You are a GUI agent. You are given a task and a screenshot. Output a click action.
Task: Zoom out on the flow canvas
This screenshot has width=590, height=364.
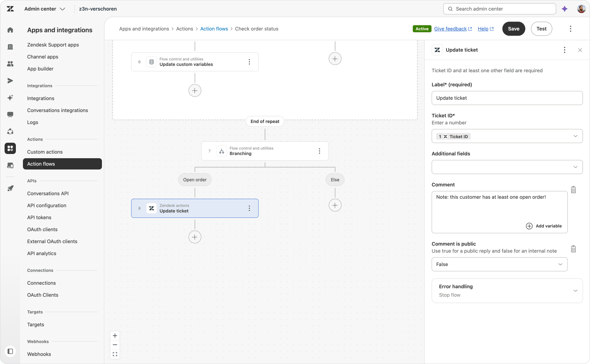(x=115, y=345)
